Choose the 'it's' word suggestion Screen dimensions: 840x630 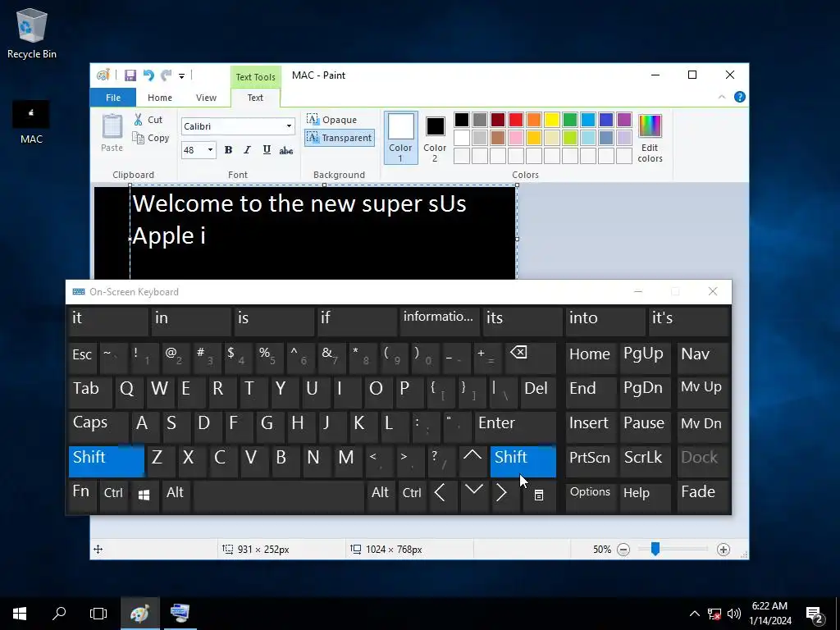click(689, 321)
